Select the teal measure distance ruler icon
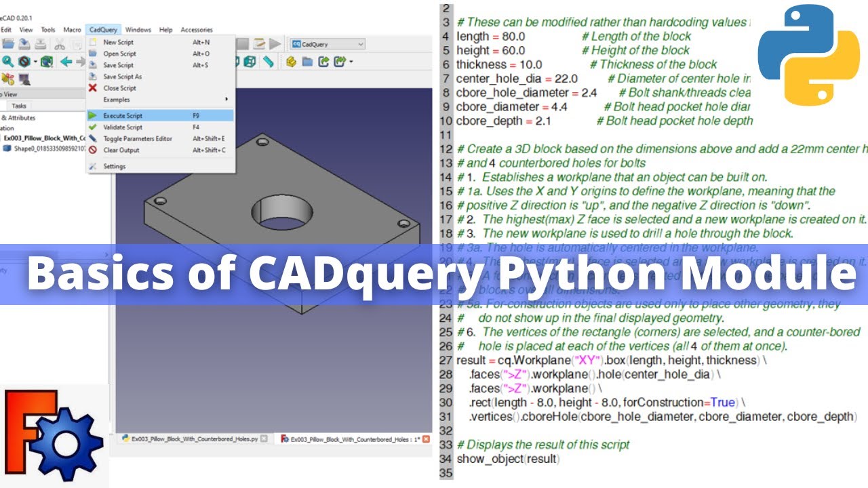This screenshot has height=488, width=868. tap(269, 62)
